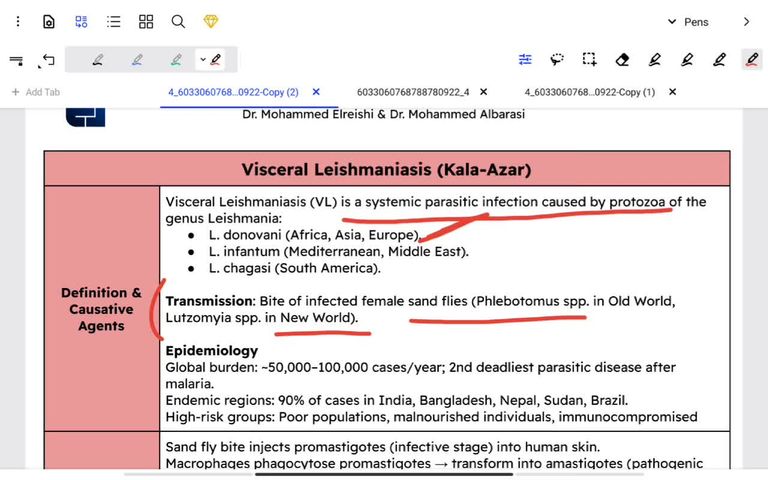Expand the Pens dropdown

[x=688, y=22]
